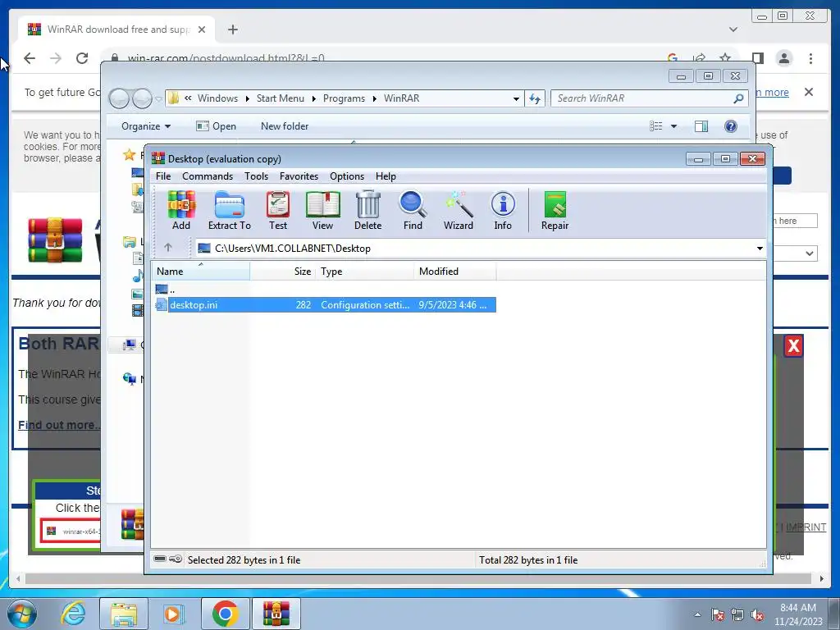840x630 pixels.
Task: Click the Windows Start button
Action: click(22, 614)
